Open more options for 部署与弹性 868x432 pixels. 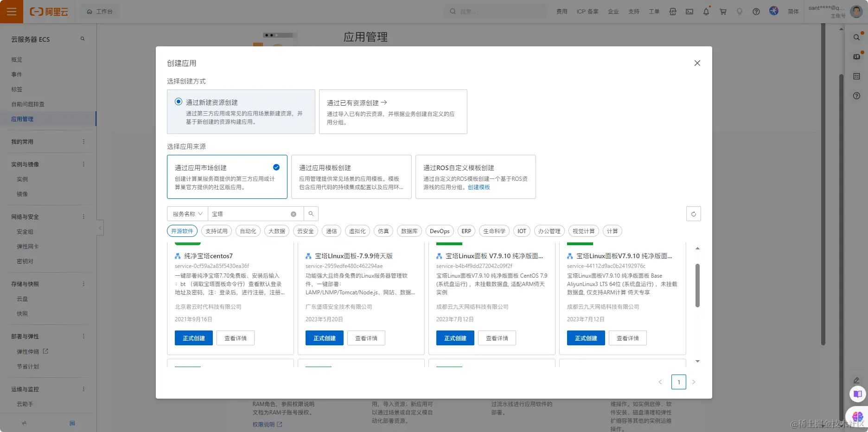[83, 336]
